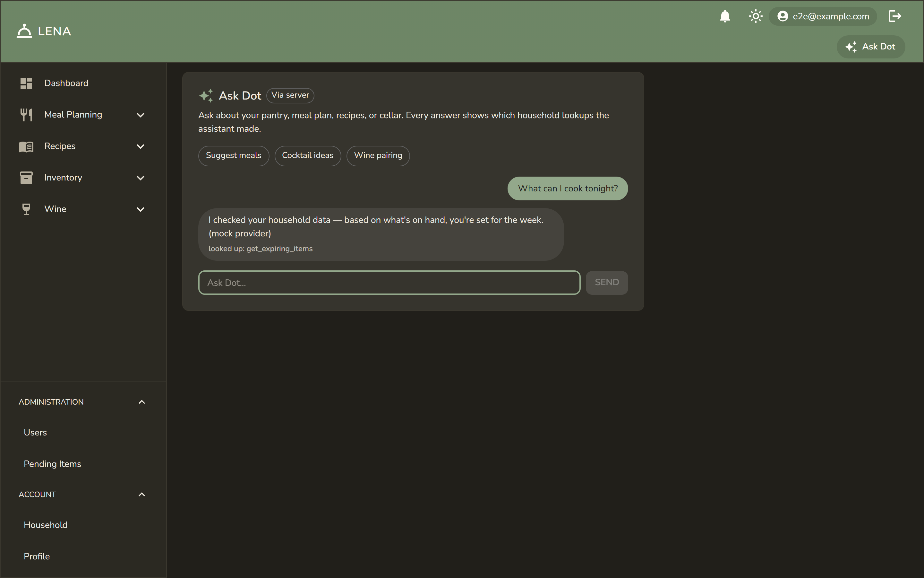Screen dimensions: 924x578
Task: Select the Cocktail ideas chip
Action: click(308, 156)
